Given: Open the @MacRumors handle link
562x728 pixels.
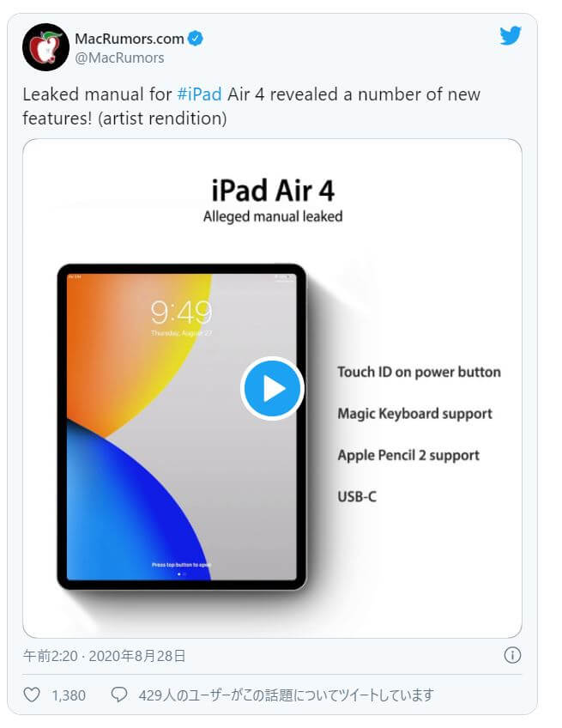Looking at the screenshot, I should pyautogui.click(x=119, y=58).
